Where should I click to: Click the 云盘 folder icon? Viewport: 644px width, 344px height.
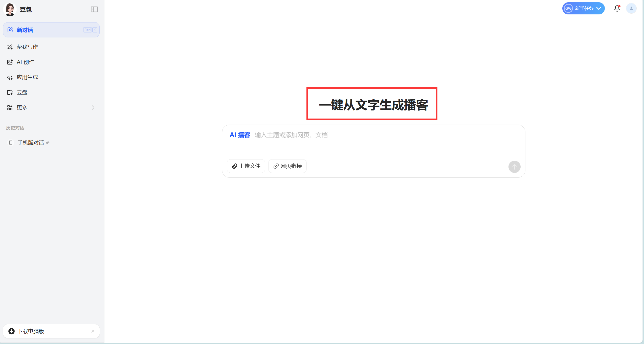(x=10, y=93)
